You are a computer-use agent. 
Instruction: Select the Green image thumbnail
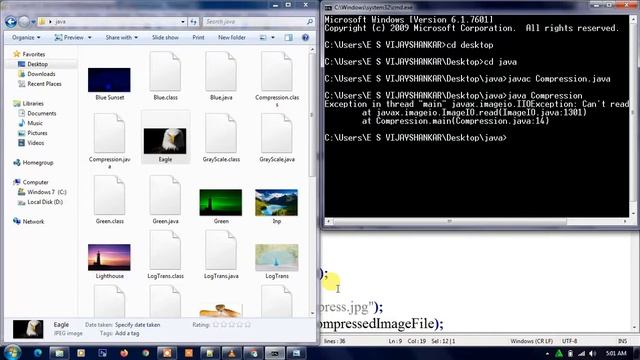pyautogui.click(x=221, y=202)
